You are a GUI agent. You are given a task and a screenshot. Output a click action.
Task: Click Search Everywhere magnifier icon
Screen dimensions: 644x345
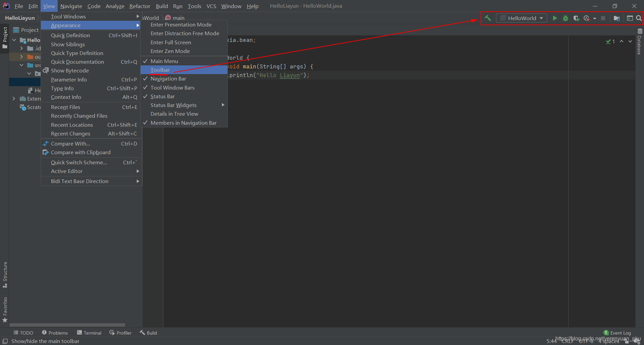(x=639, y=18)
